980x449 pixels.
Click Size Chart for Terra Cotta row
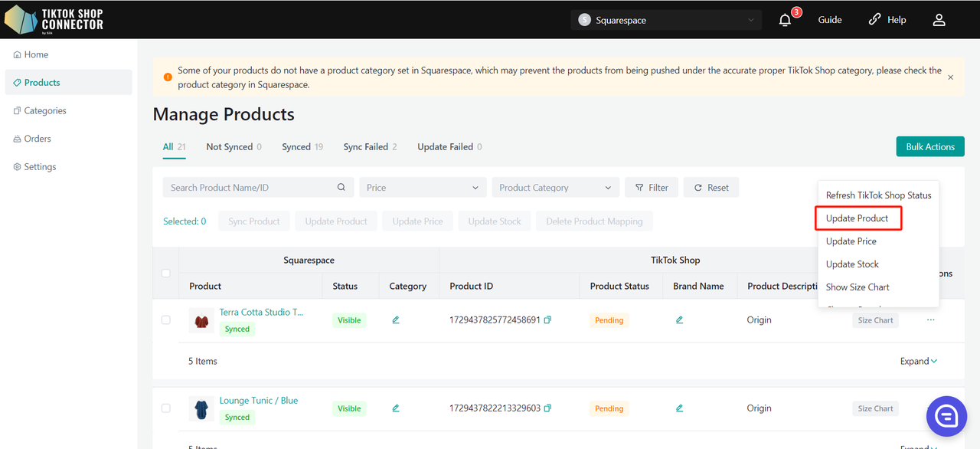pos(875,320)
